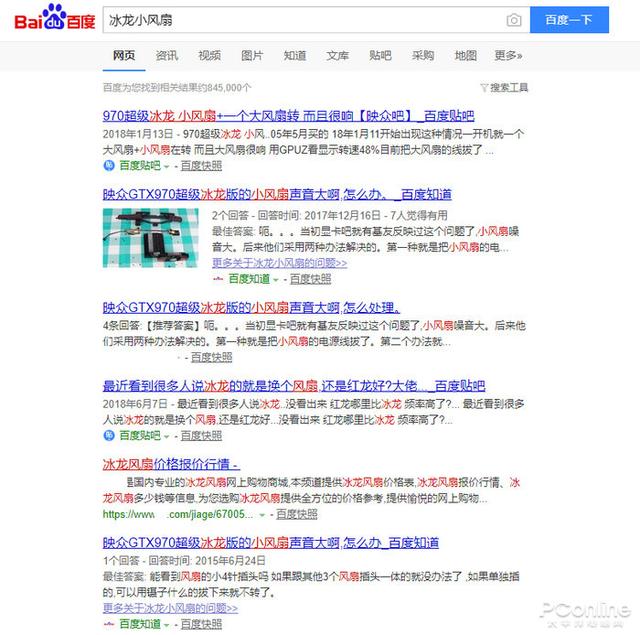
Task: Click green 百度贴吧 source under 红龙 result
Action: pos(140,435)
